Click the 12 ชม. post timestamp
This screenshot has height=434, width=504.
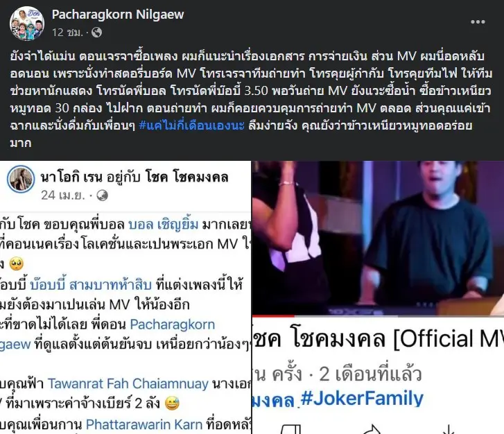click(67, 33)
